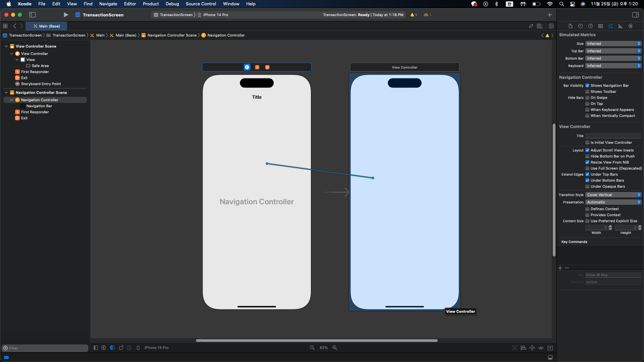Open the Transition Style dropdown
The height and width of the screenshot is (362, 644).
coord(613,195)
